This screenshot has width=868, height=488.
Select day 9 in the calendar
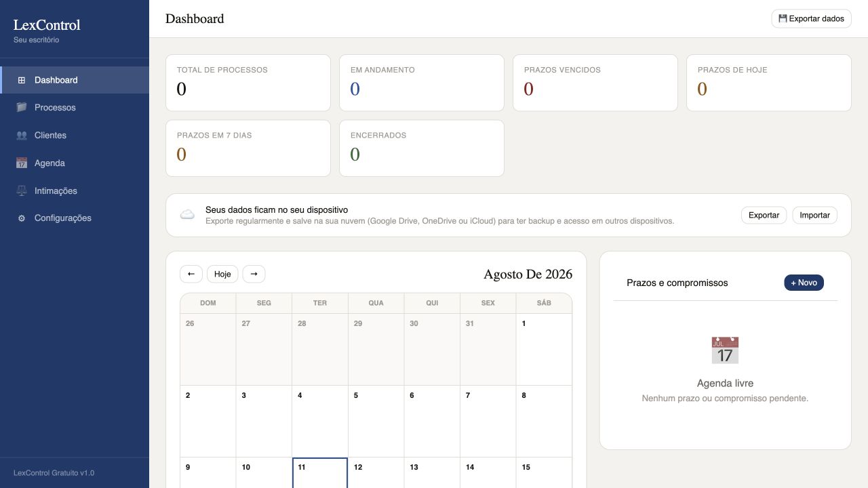point(208,473)
